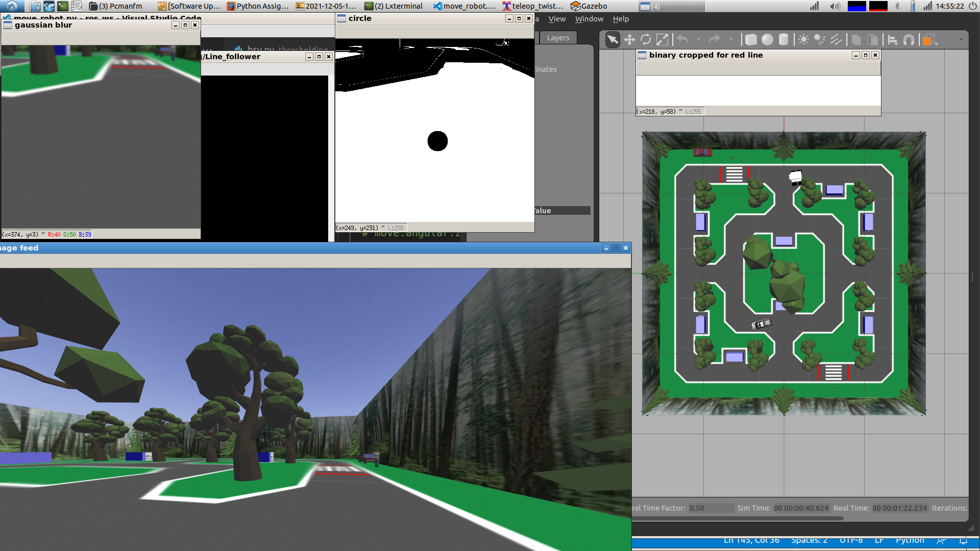Select the arrow selection mode tool

tap(612, 40)
